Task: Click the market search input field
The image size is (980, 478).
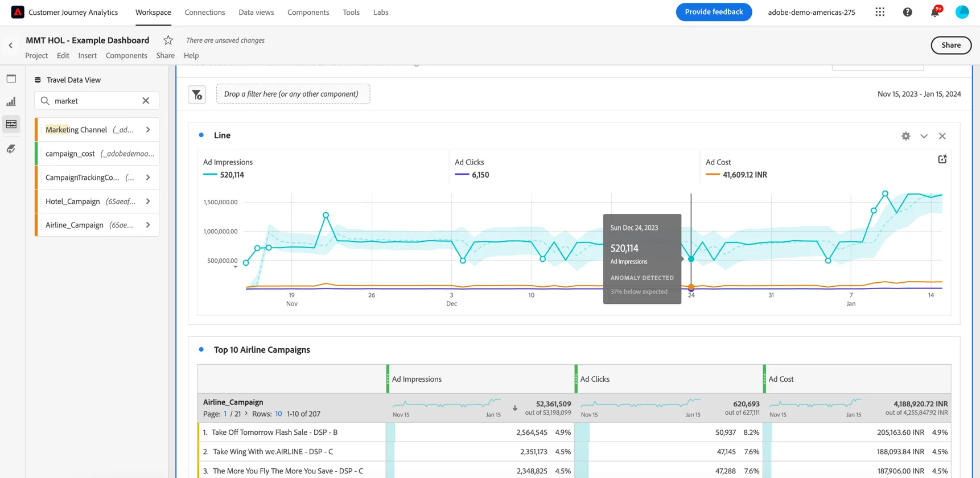Action: coord(96,101)
